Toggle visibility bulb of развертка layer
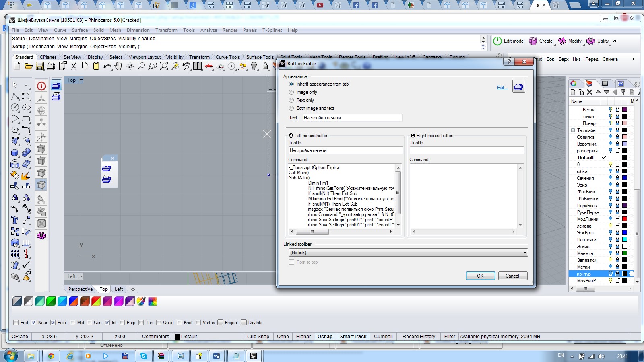Viewport: 644px width, 362px height. pyautogui.click(x=610, y=151)
